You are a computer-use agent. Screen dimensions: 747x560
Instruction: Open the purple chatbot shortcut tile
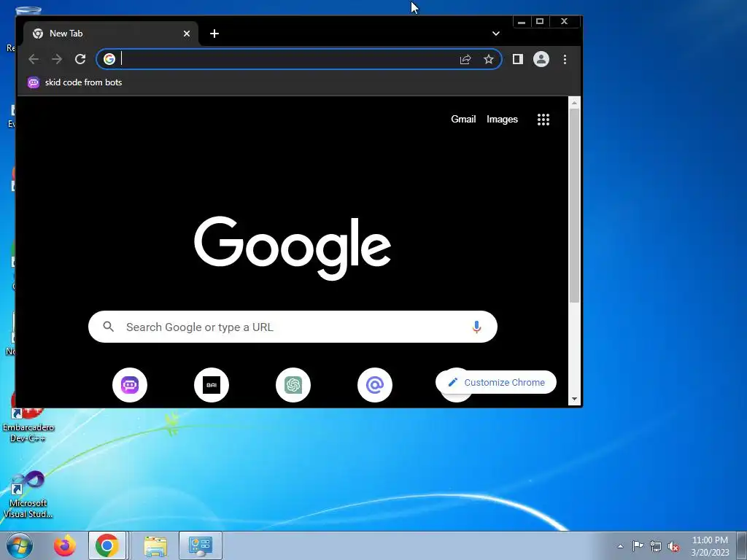point(130,385)
